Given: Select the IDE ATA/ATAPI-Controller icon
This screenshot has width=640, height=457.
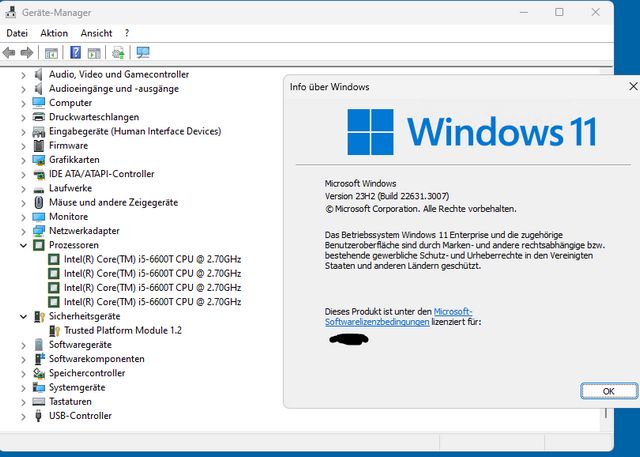Looking at the screenshot, I should [39, 174].
